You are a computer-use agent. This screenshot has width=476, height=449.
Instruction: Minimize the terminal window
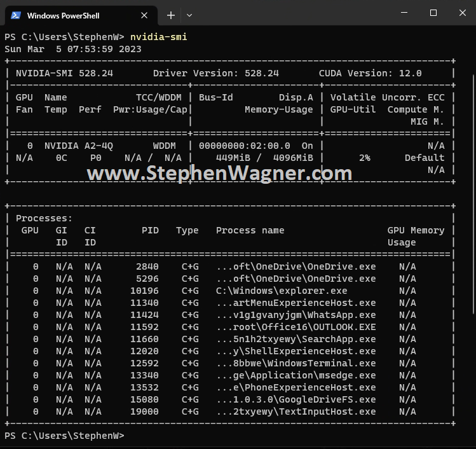[404, 13]
